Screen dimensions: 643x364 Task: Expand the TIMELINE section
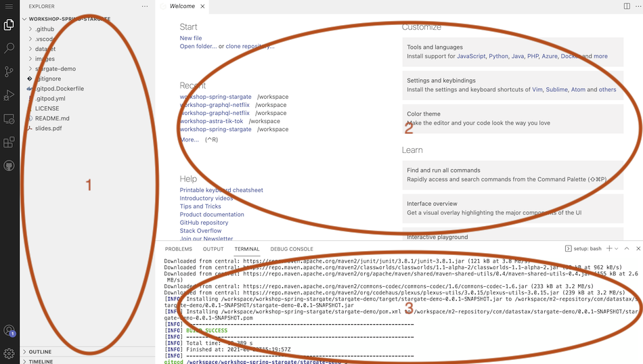coord(87,361)
